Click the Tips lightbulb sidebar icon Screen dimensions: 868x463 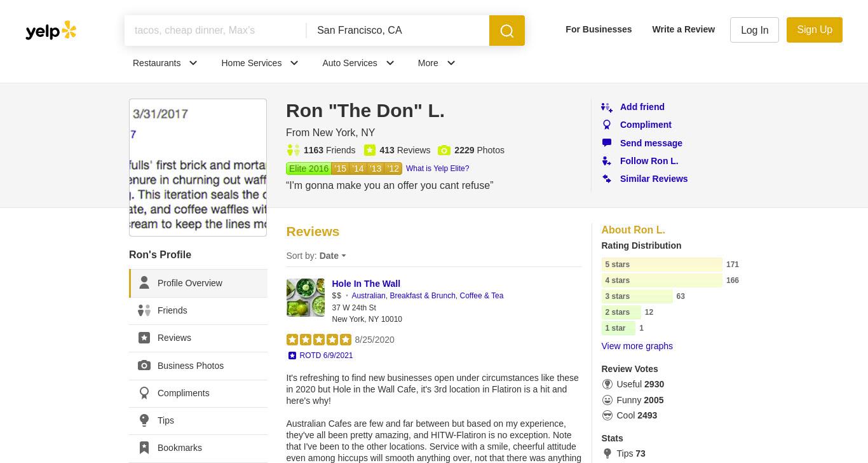(144, 420)
